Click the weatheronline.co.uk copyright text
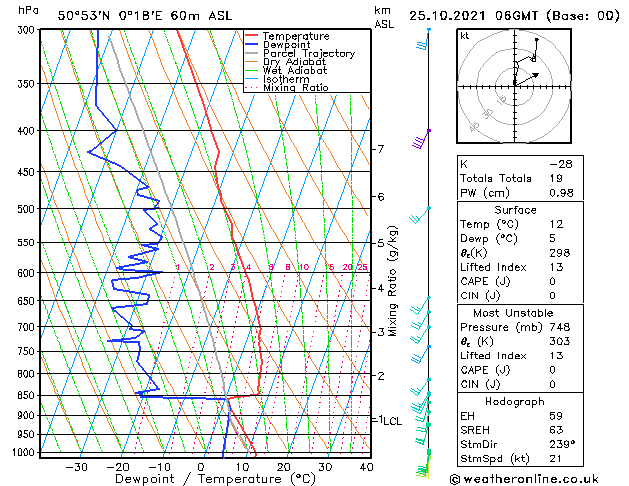This screenshot has height=486, width=629. (x=524, y=479)
